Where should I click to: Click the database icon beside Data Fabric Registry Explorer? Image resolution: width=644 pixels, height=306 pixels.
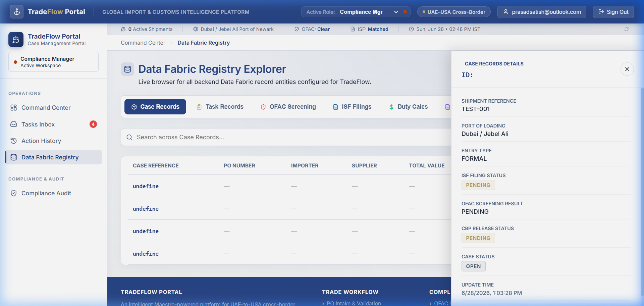click(x=127, y=69)
